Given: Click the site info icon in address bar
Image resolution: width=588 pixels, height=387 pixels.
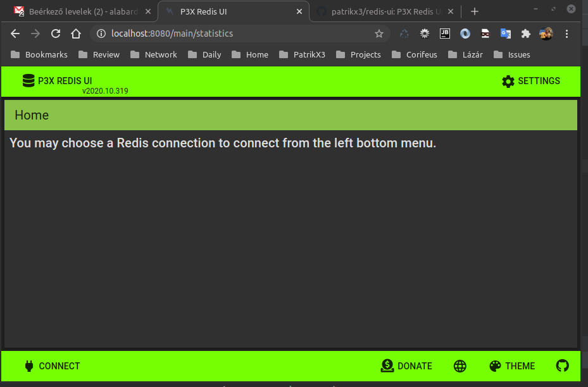Looking at the screenshot, I should tap(101, 34).
